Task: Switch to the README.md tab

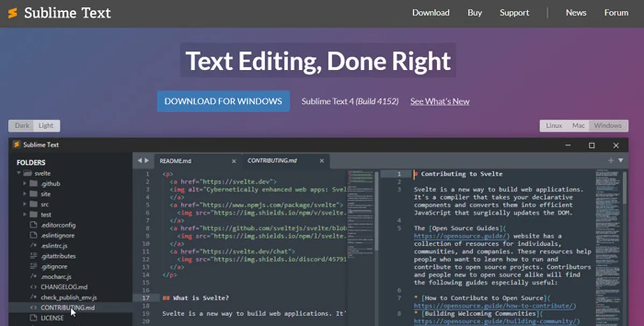Action: click(x=197, y=161)
